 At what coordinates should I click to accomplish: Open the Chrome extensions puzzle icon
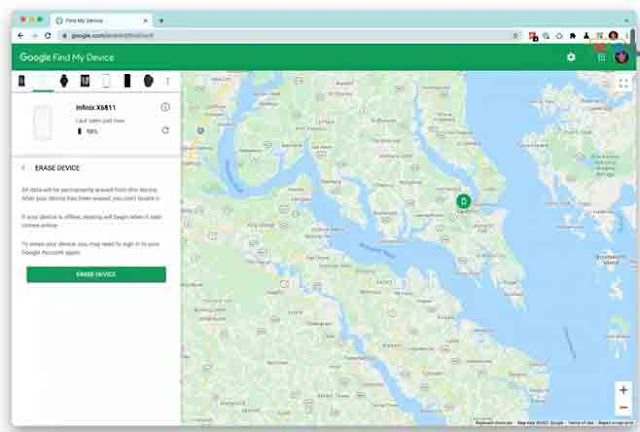573,36
